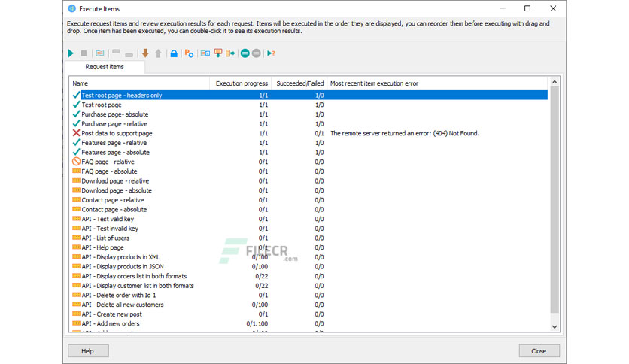The height and width of the screenshot is (364, 629).
Task: Select API - List of users row
Action: pyautogui.click(x=309, y=238)
